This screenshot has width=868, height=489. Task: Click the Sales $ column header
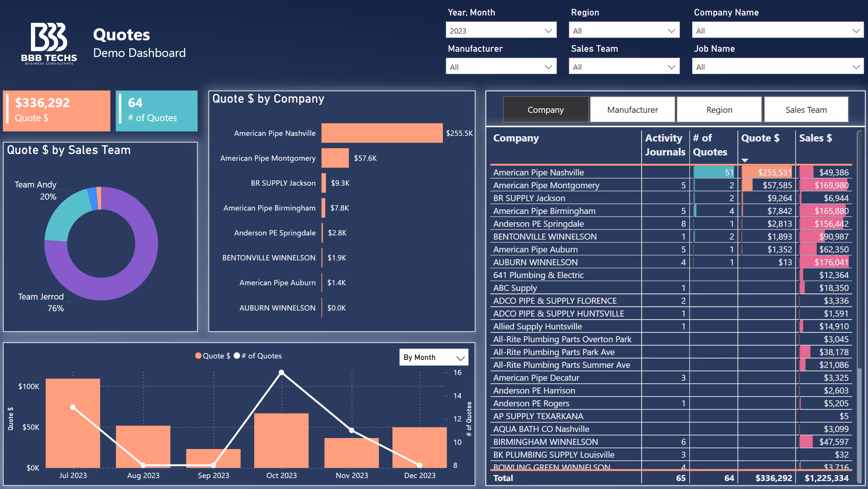pos(815,138)
